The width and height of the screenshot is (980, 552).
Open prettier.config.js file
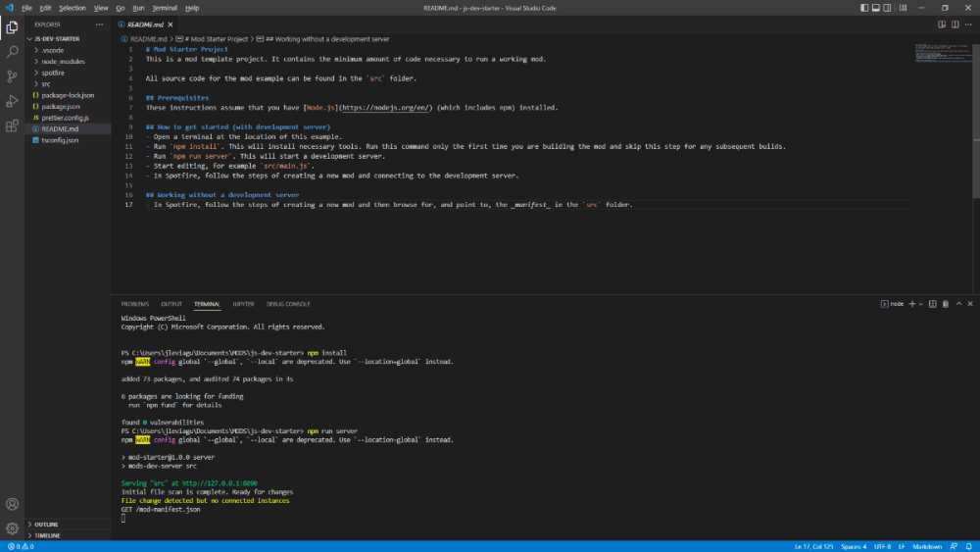(x=69, y=118)
